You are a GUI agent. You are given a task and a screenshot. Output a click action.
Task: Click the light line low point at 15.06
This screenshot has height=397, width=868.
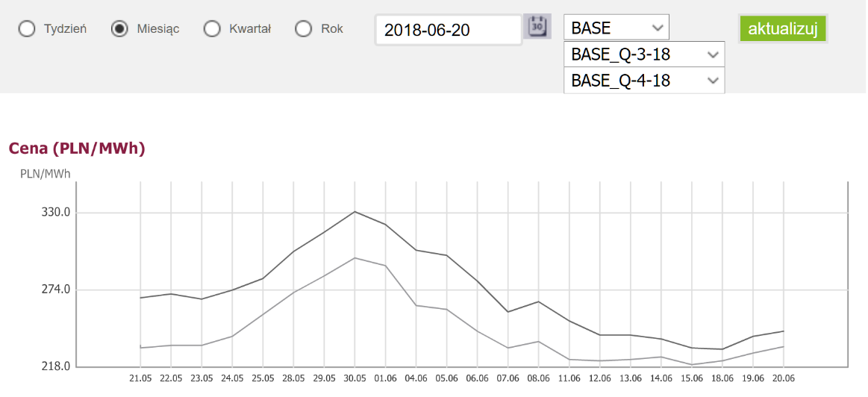[692, 364]
